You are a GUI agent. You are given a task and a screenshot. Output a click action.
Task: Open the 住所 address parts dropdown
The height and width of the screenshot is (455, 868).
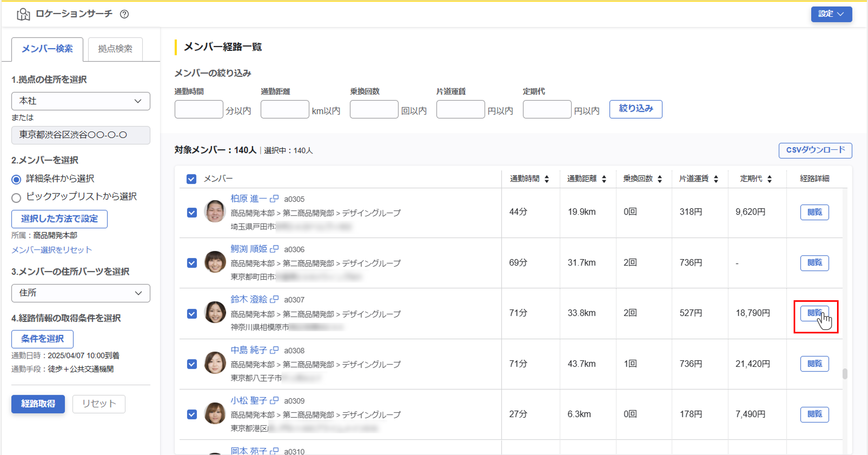[80, 293]
